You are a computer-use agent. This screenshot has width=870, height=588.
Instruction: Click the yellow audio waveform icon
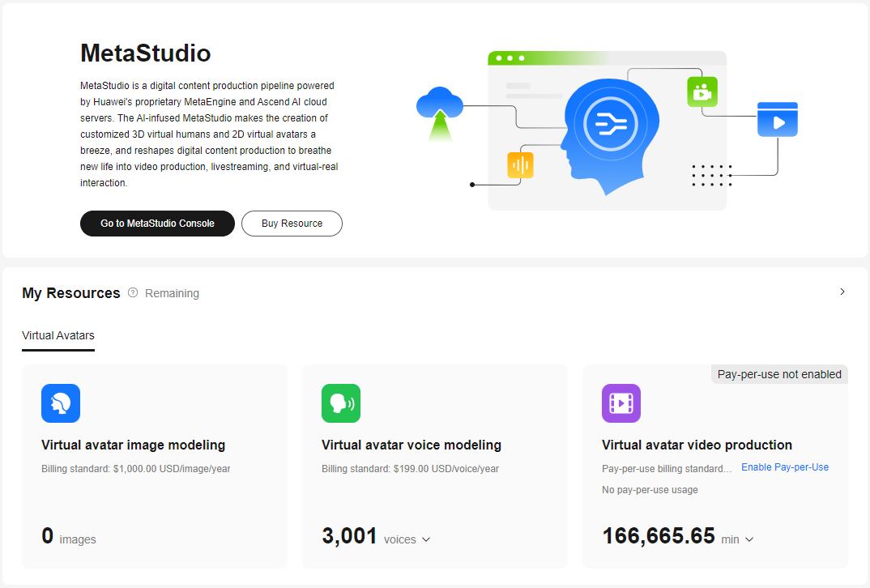(520, 164)
